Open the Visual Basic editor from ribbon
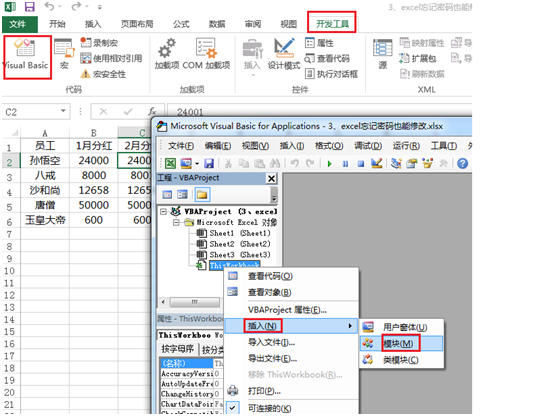This screenshot has width=558, height=416. [x=26, y=56]
